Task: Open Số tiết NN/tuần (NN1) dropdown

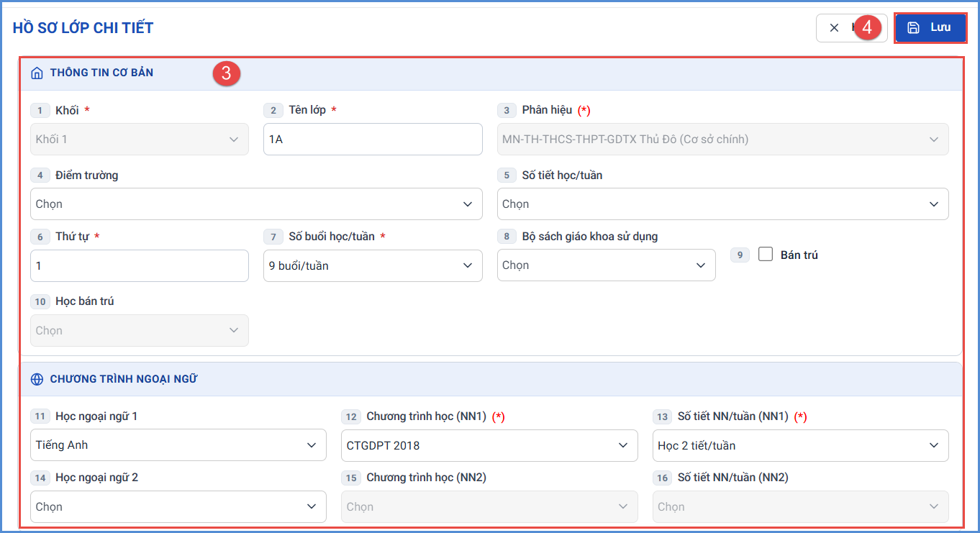Action: [800, 445]
